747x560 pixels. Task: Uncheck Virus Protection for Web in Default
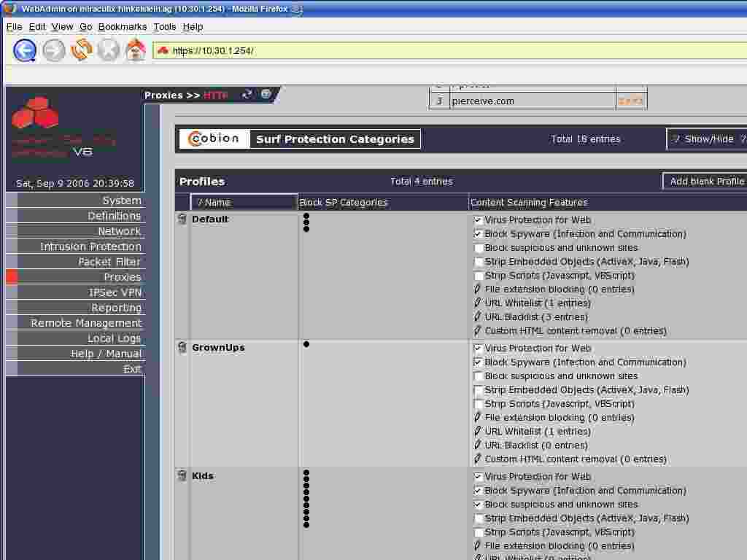[478, 220]
